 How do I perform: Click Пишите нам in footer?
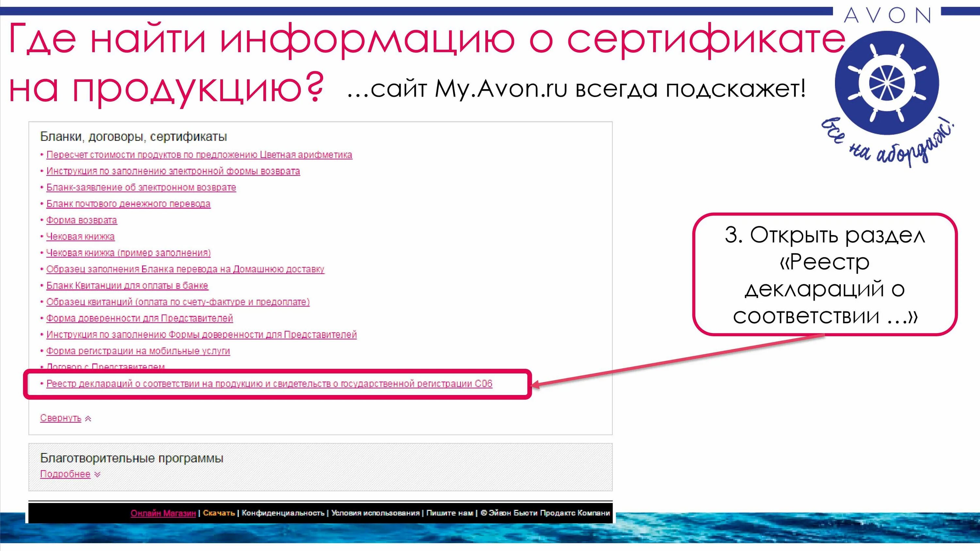(450, 513)
